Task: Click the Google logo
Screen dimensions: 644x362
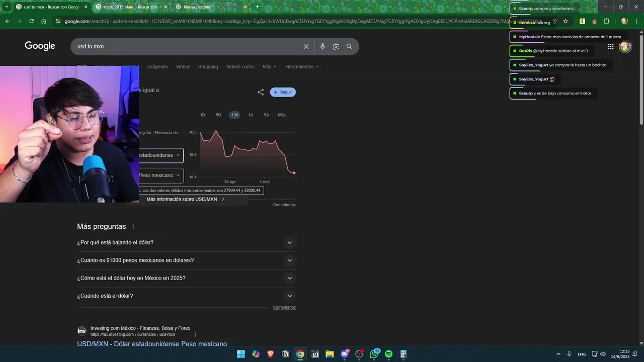Action: tap(40, 46)
